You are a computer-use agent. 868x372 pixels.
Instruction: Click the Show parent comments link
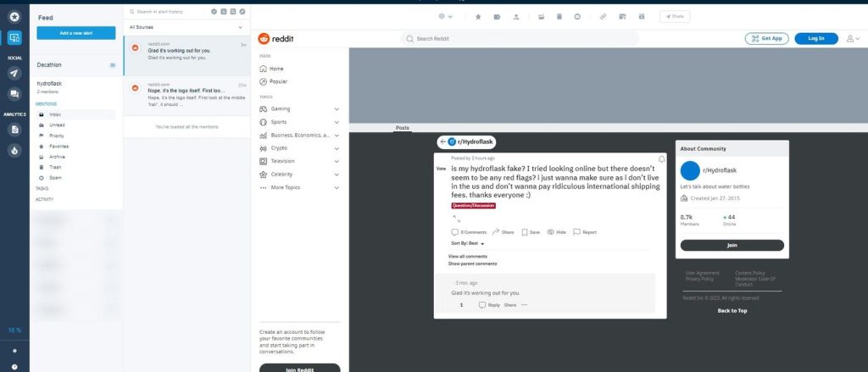[x=472, y=264]
